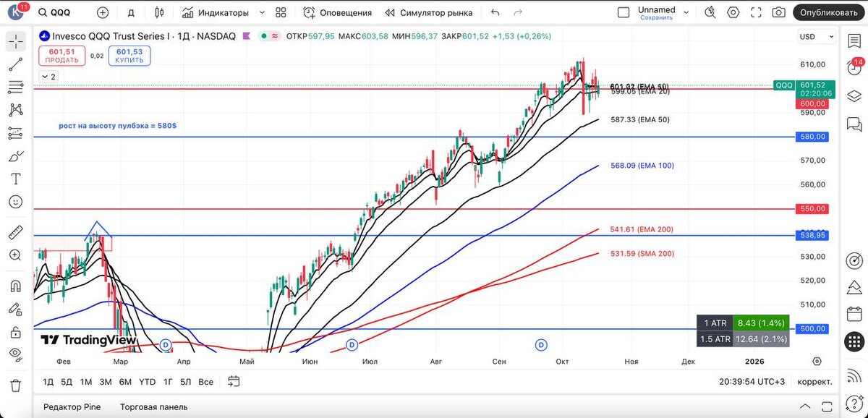Select the 1M time range
The image size is (868, 418).
click(x=85, y=381)
